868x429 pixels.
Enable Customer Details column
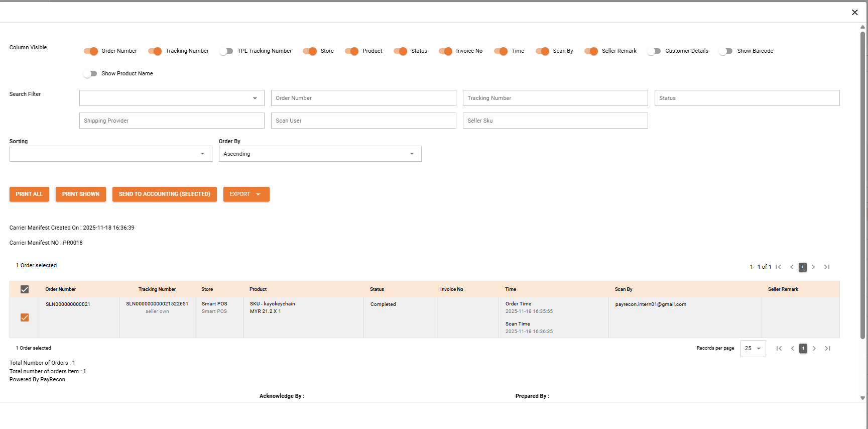(654, 51)
